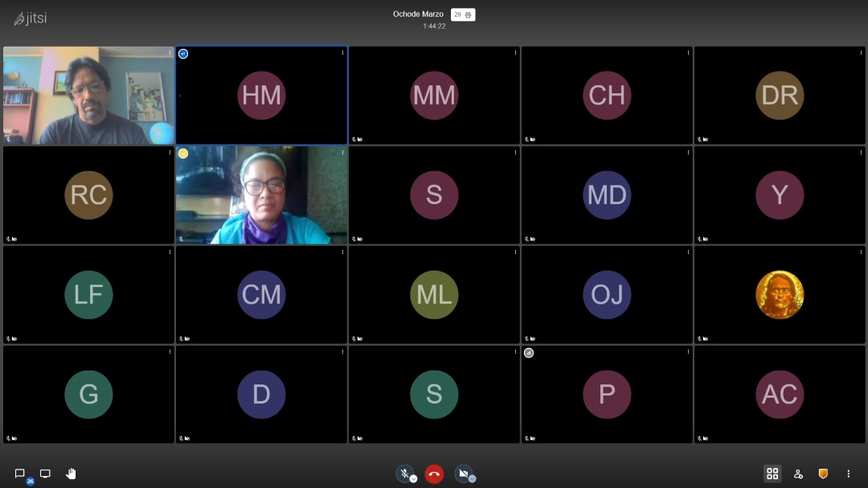Click muted mic icon on CH tile
Screen dimensions: 868x488
[x=526, y=140]
